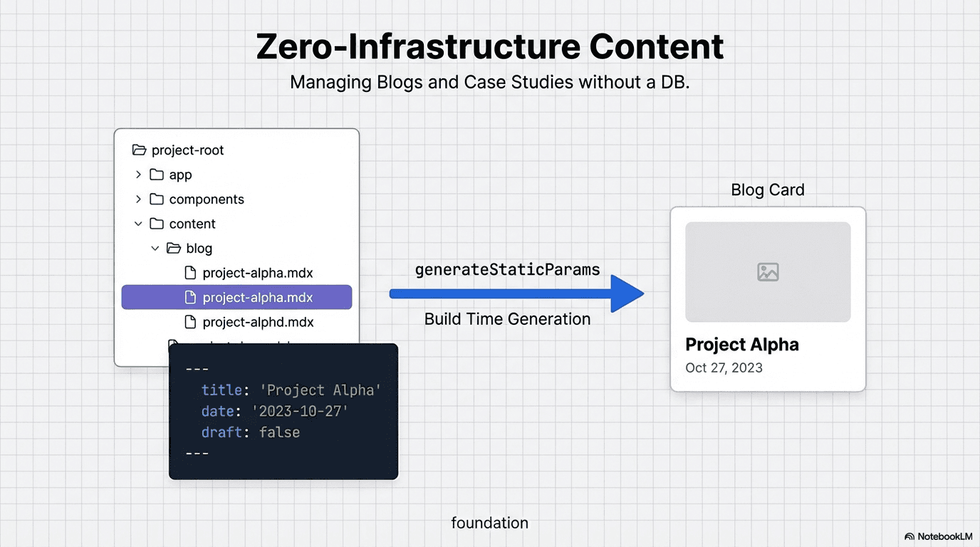Click the components folder icon
The height and width of the screenshot is (547, 980).
click(156, 199)
